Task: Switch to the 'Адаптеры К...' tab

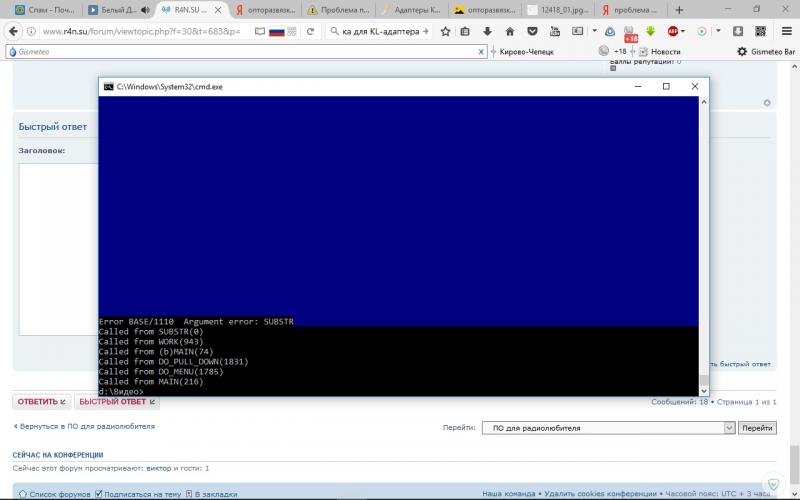Action: click(x=410, y=10)
